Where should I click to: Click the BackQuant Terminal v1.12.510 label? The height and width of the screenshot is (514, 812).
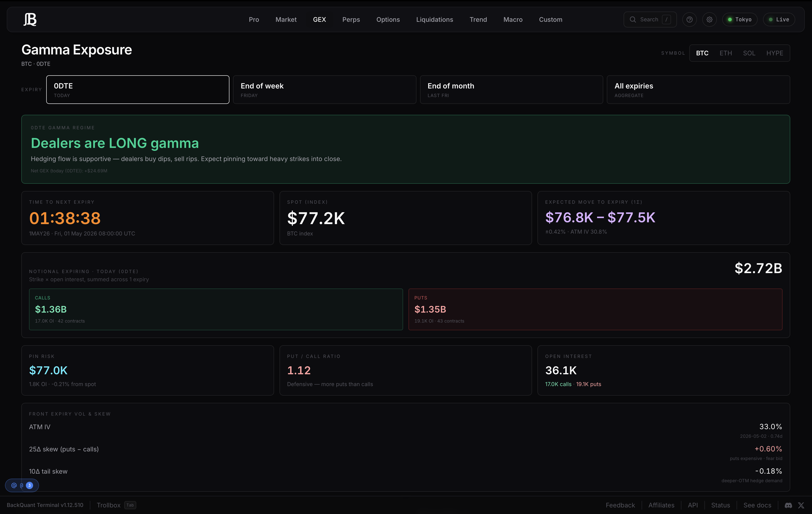(45, 505)
